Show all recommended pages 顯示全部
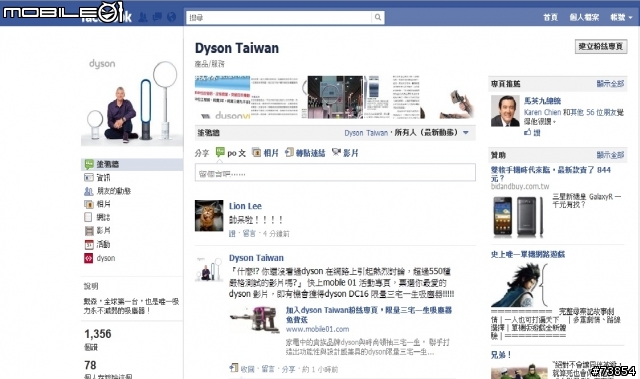This screenshot has width=640, height=379. point(610,84)
